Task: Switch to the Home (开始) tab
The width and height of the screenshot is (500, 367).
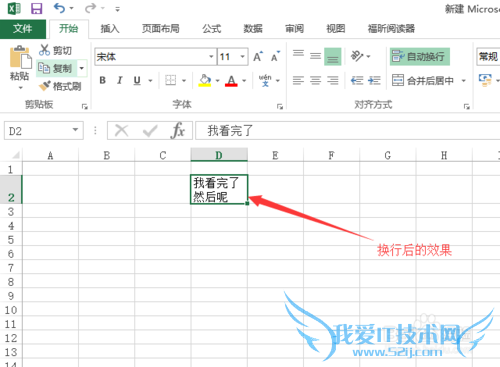Action: pos(69,29)
